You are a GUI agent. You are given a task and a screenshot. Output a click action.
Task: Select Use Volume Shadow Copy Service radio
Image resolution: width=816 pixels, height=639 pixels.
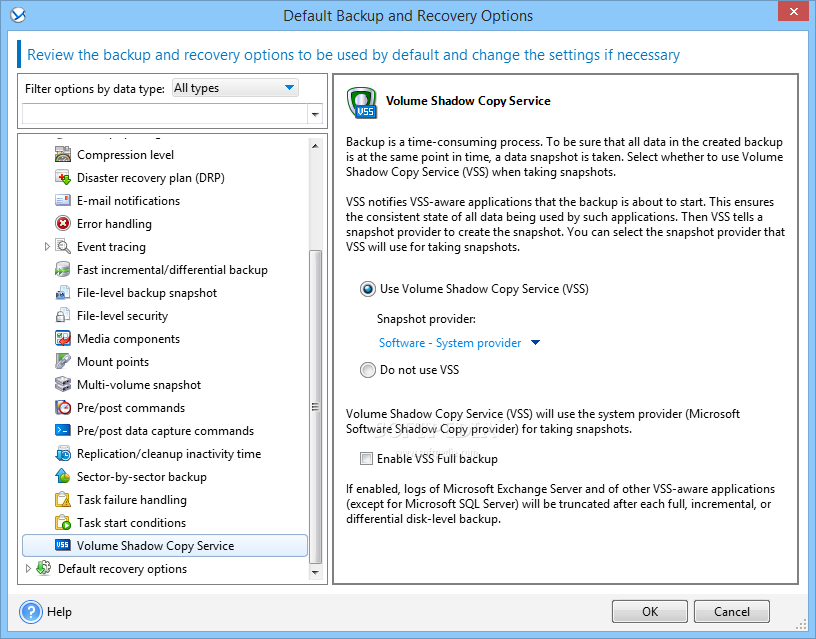click(368, 289)
